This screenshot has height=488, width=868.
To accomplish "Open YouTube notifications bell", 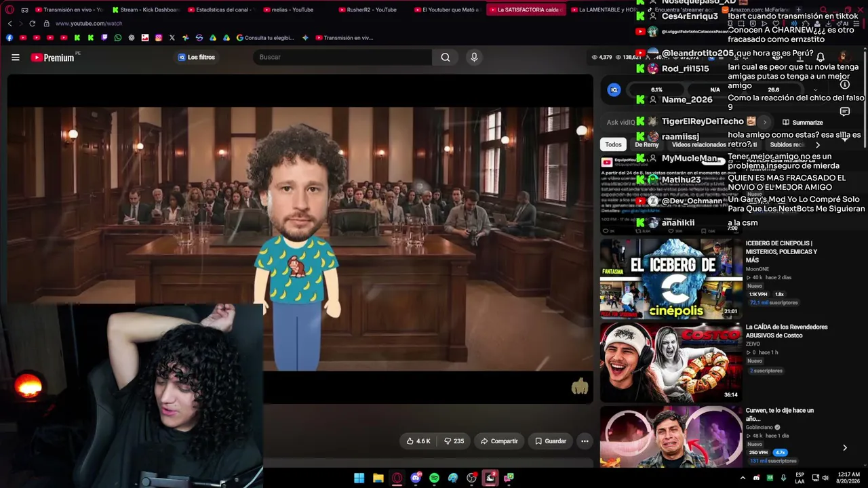I will (x=821, y=58).
